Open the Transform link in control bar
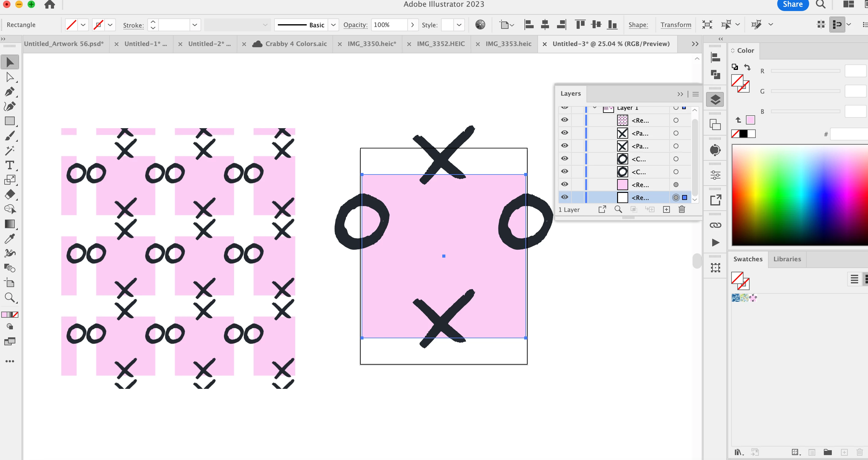The image size is (868, 460). coord(676,25)
